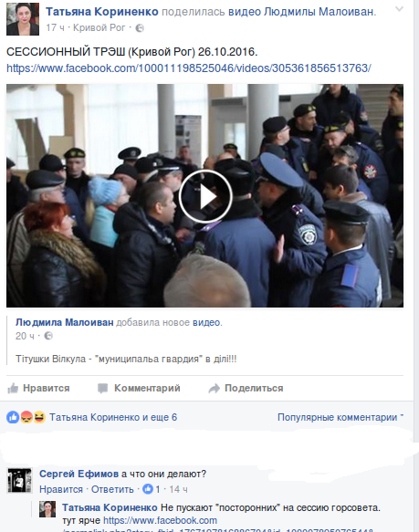The width and height of the screenshot is (419, 532).
Task: Play the shared video
Action: pos(205,196)
